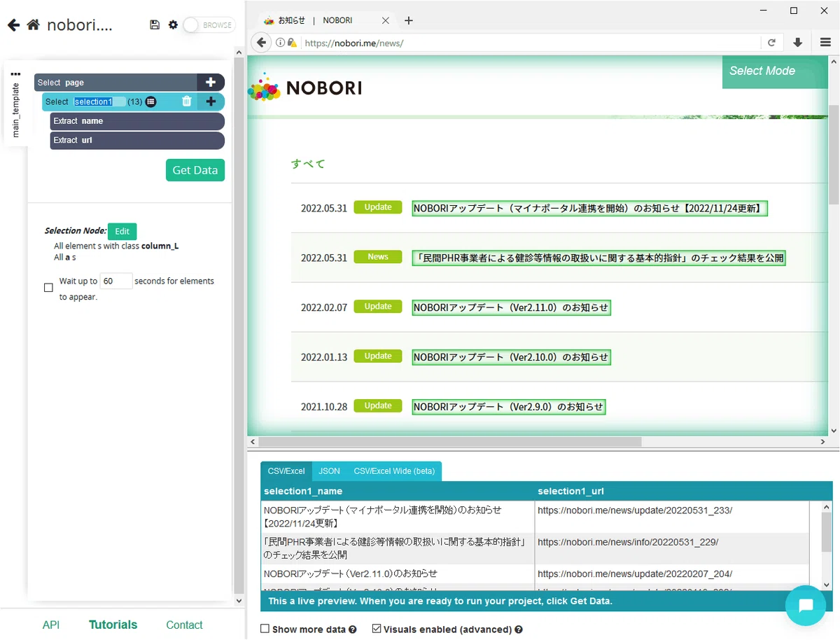Open the home icon in ParseHub header

(33, 25)
